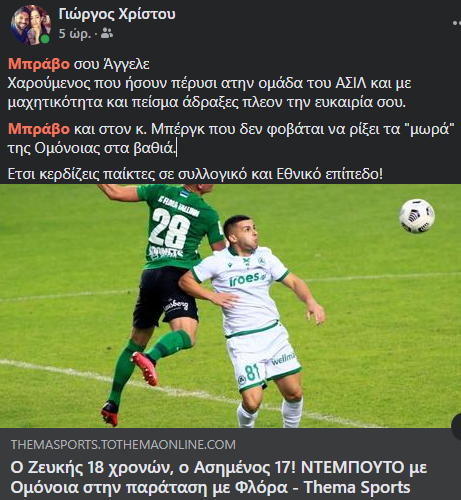Viewport: 461px width, 500px height.
Task: Open the post options three-dots menu
Action: coord(457,23)
